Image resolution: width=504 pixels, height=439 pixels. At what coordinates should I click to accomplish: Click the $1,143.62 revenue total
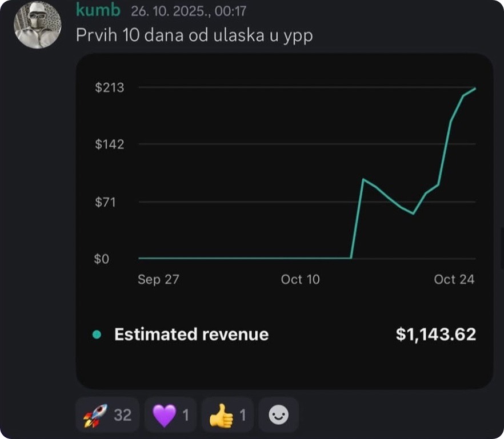click(435, 335)
